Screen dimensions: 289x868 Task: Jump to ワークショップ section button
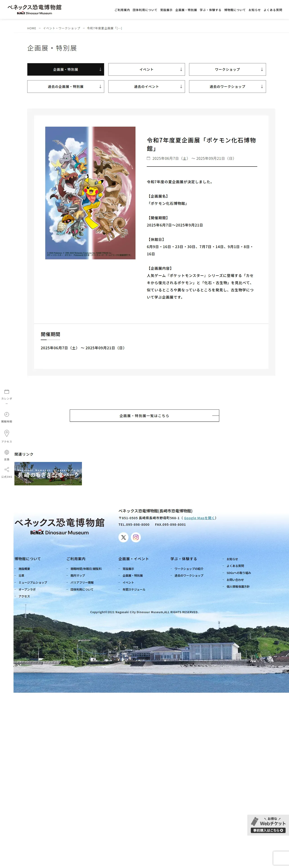pos(227,69)
